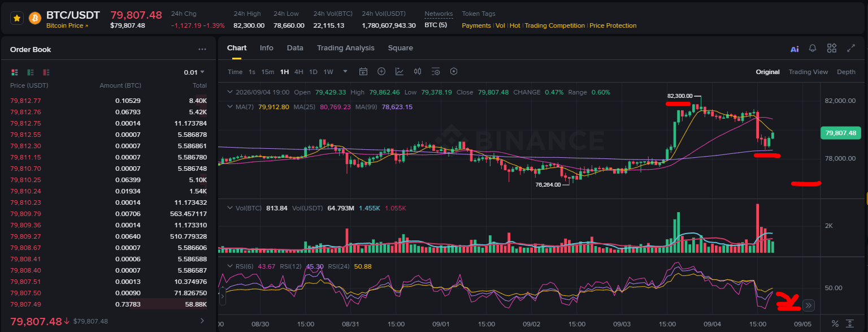Click the favorite star icon for BTC/USDT
Viewport: 868px width, 332px height.
[17, 18]
